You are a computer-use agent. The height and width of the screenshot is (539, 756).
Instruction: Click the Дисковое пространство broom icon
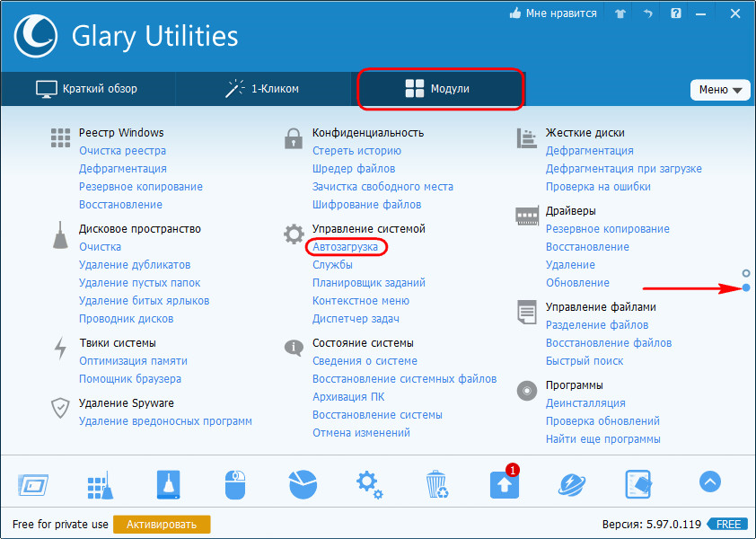tap(60, 235)
